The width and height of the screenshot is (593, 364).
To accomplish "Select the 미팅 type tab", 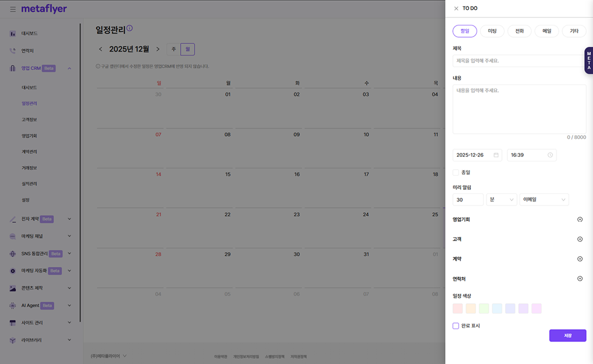I will click(x=492, y=31).
